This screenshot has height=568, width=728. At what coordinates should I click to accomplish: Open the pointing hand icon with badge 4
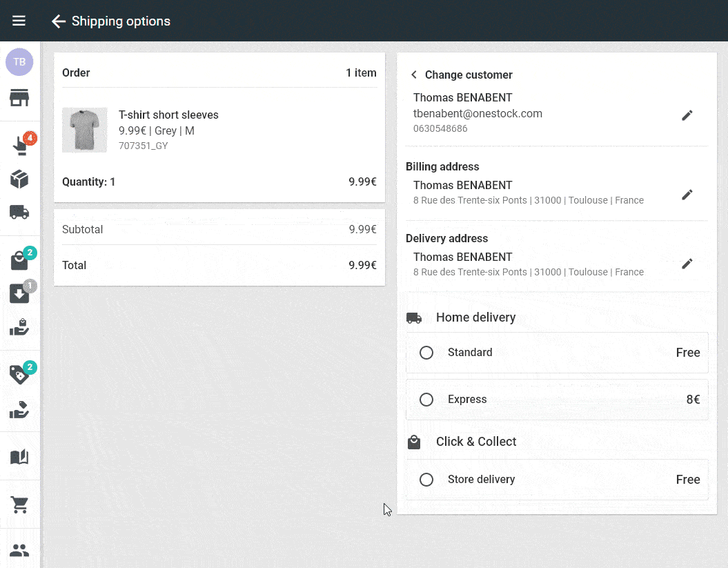point(20,146)
